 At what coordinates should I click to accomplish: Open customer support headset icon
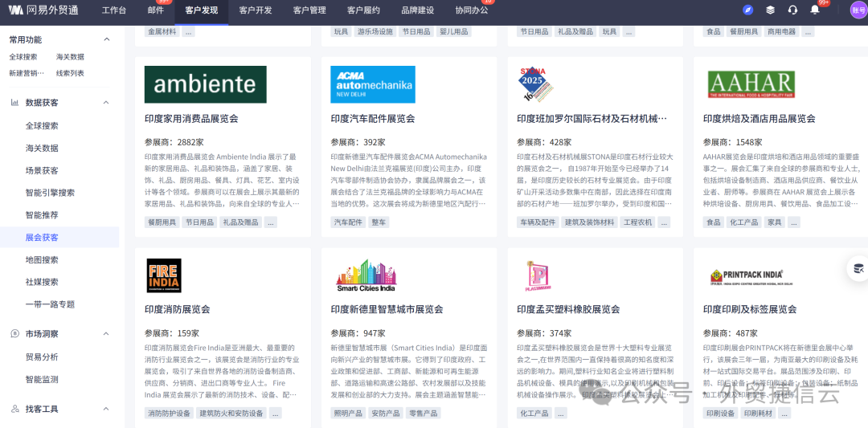[x=792, y=10]
